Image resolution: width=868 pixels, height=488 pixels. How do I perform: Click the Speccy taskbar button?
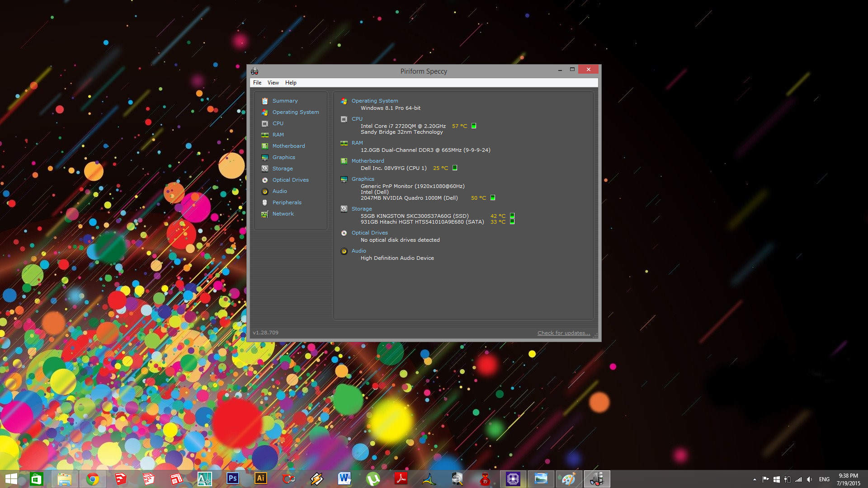click(597, 479)
